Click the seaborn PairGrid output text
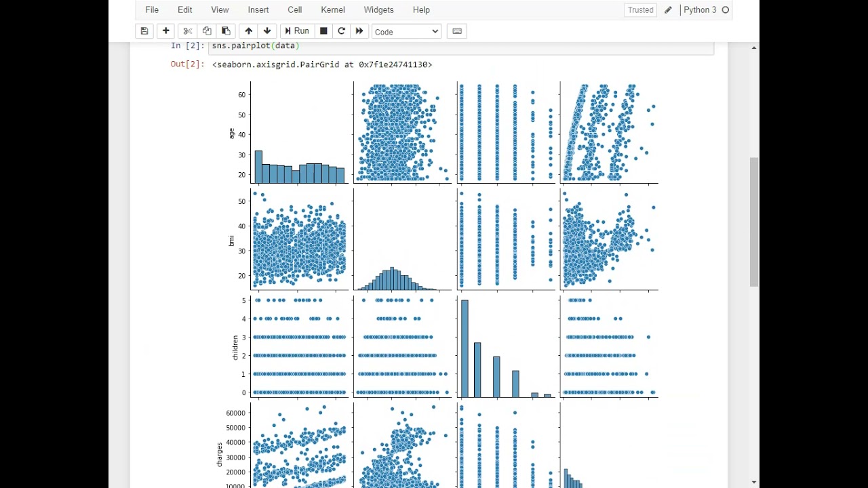The width and height of the screenshot is (868, 488). (322, 64)
